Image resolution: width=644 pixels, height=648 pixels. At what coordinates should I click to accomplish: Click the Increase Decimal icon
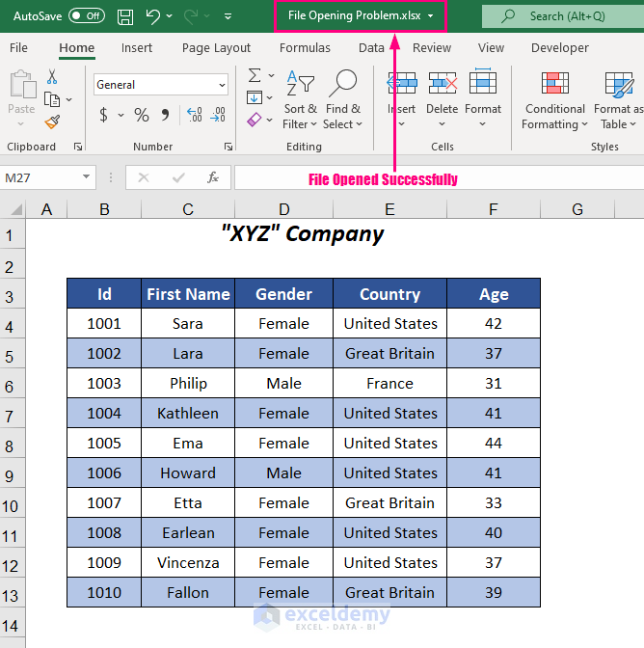[194, 115]
